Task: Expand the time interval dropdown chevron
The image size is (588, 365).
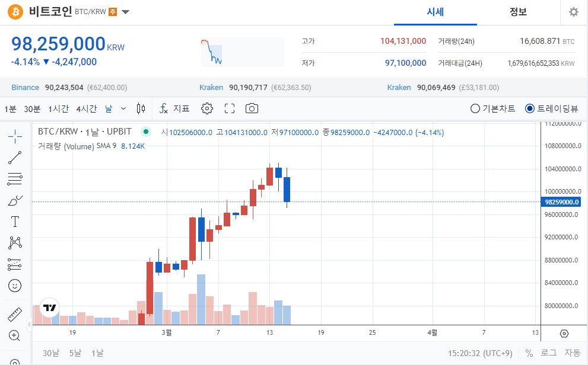Action: 123,108
